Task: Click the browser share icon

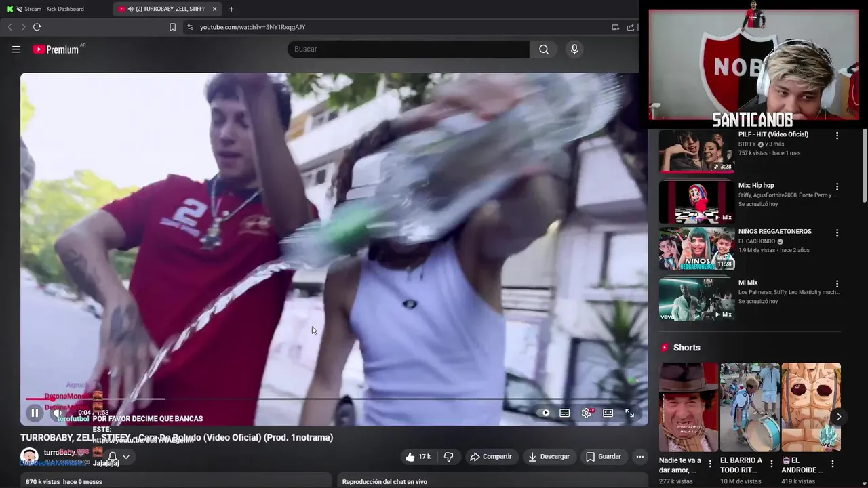Action: [x=631, y=27]
